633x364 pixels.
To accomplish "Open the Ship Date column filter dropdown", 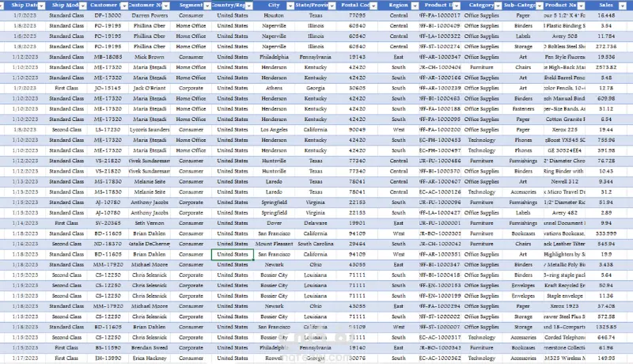I will [x=41, y=6].
